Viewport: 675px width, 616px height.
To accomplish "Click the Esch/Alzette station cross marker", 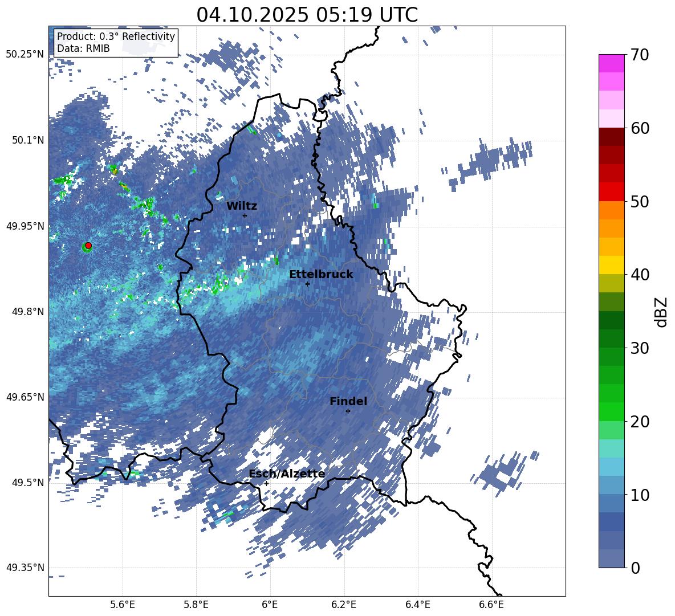I will [x=266, y=483].
